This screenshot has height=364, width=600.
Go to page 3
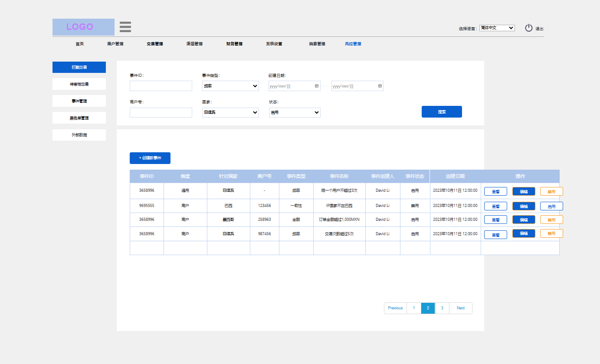coord(442,308)
